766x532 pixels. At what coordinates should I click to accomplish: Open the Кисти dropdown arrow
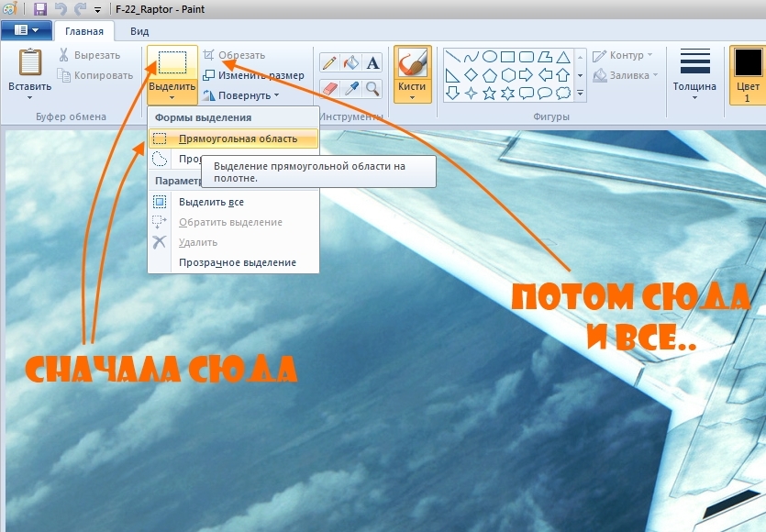coord(412,98)
